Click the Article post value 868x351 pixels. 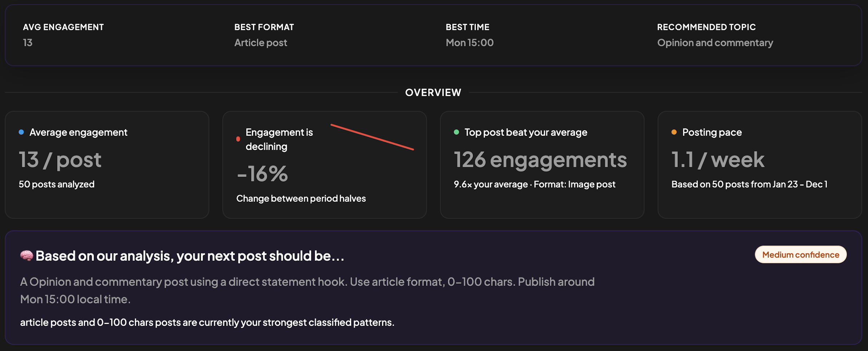click(x=261, y=43)
